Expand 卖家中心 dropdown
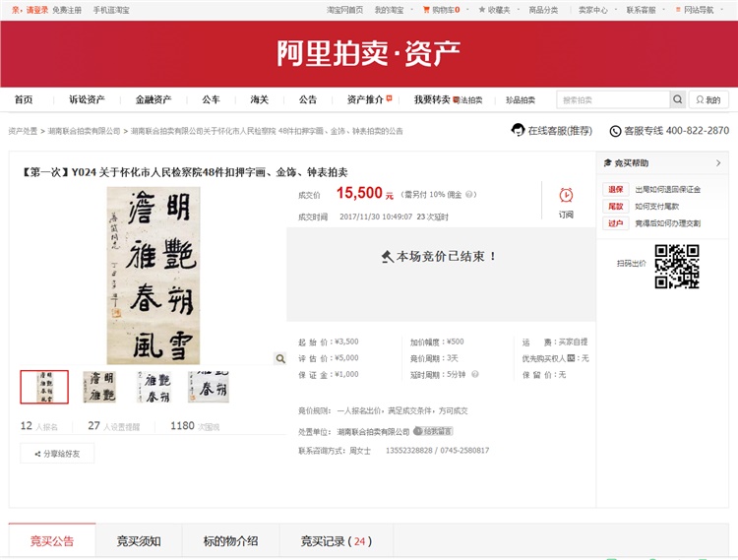 coord(616,10)
